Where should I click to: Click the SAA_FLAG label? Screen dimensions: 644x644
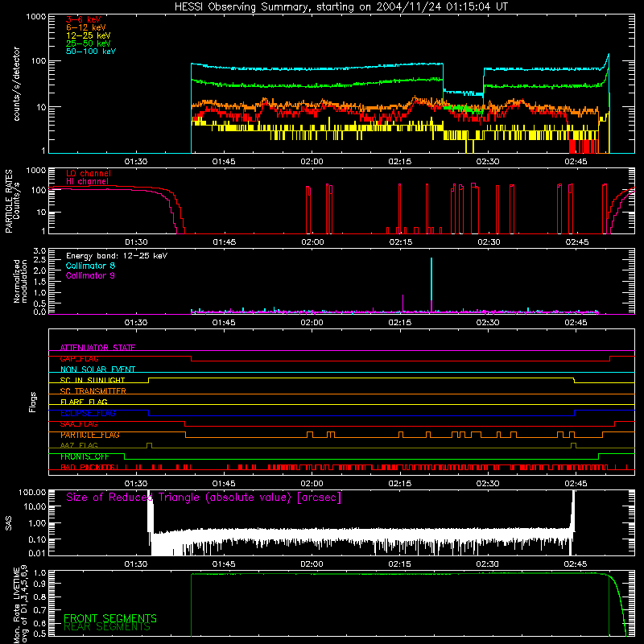coord(79,424)
